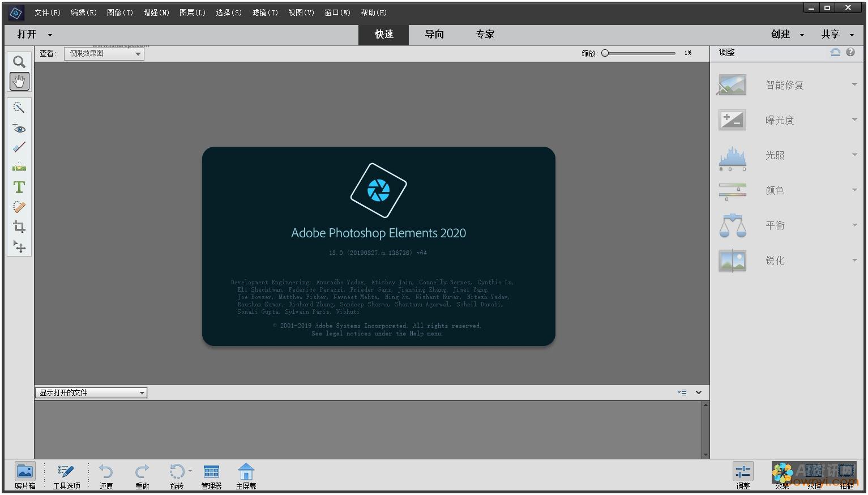Click the photo bin scrollbar up arrow
This screenshot has height=495, width=868.
[x=705, y=405]
